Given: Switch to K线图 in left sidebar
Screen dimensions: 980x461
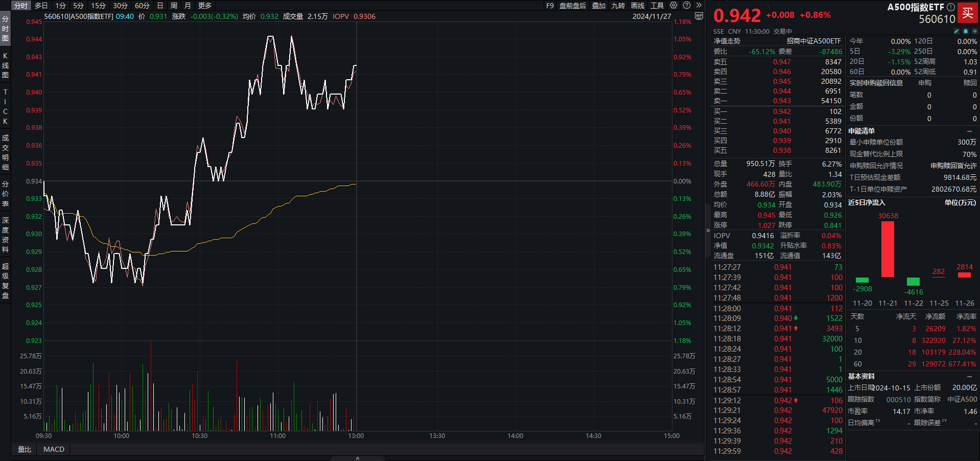Looking at the screenshot, I should (x=5, y=65).
